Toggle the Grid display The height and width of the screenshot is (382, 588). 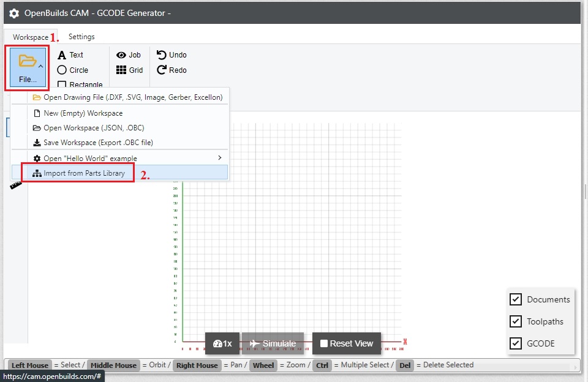tap(129, 70)
